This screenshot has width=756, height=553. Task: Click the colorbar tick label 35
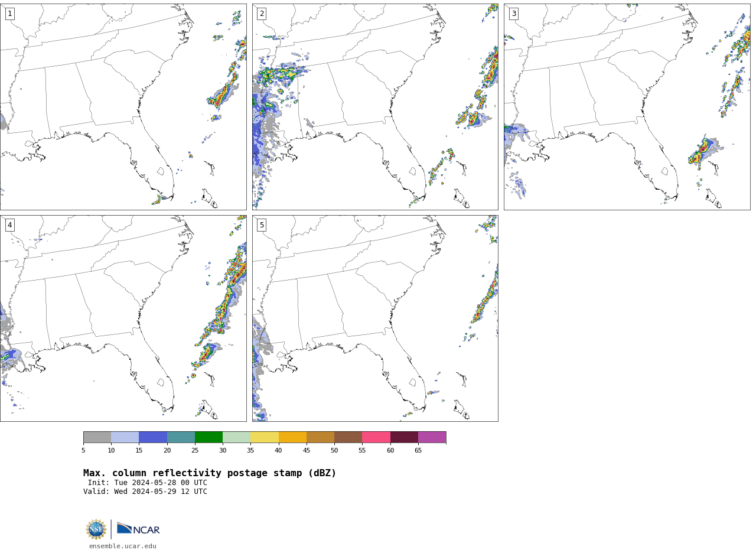[x=250, y=450]
